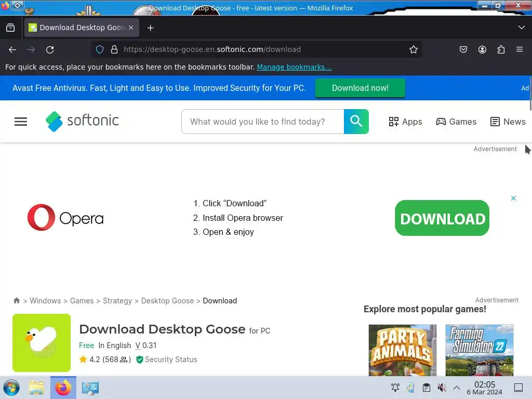Click the address bar URL field
The image size is (532, 399).
pos(258,49)
